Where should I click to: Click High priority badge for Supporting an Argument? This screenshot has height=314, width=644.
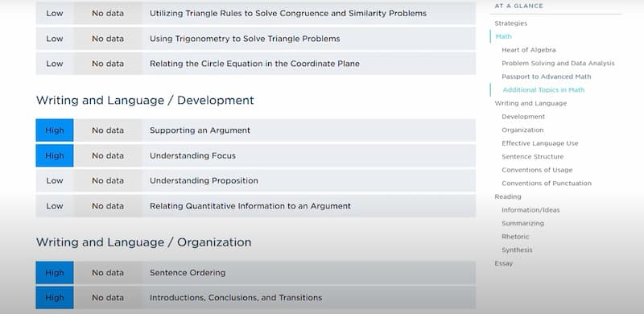coord(55,130)
